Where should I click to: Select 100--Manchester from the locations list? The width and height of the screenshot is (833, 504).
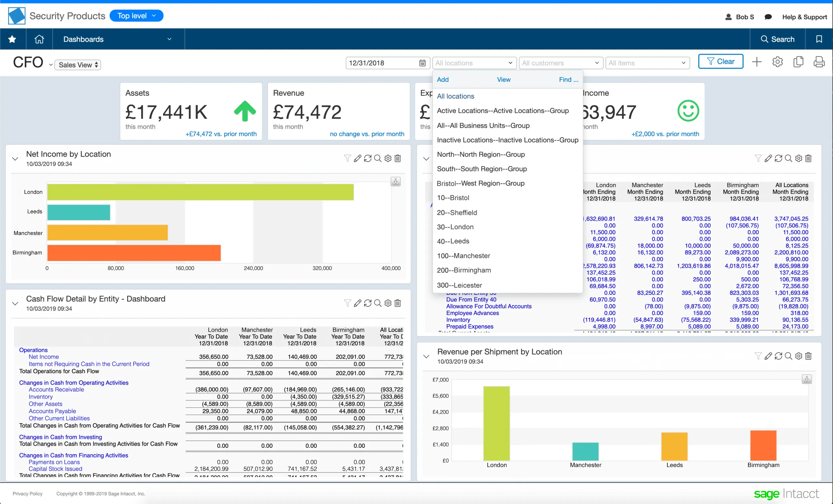463,255
